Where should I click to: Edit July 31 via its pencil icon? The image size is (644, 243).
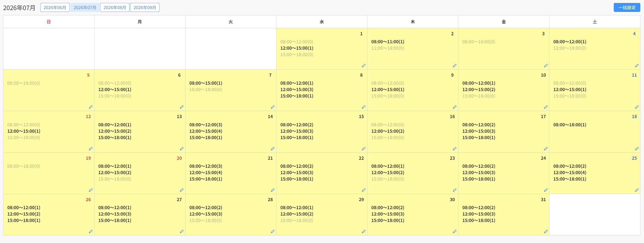click(546, 232)
